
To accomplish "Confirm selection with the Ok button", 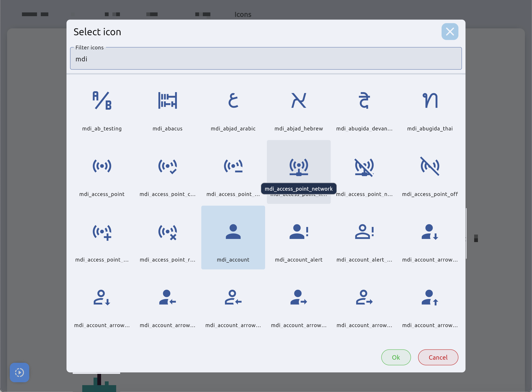I will pyautogui.click(x=396, y=357).
